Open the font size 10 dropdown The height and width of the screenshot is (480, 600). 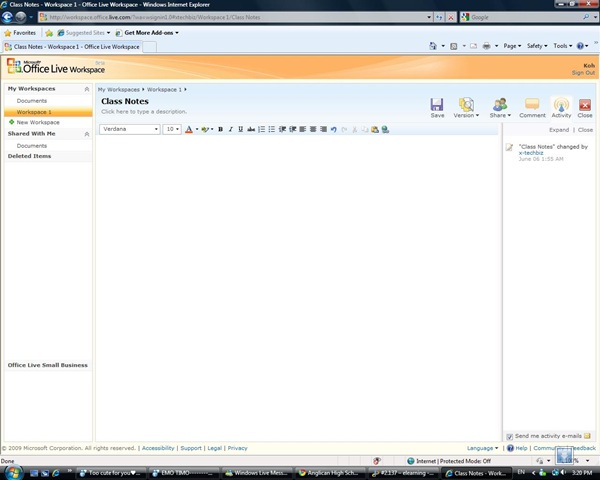click(x=172, y=129)
